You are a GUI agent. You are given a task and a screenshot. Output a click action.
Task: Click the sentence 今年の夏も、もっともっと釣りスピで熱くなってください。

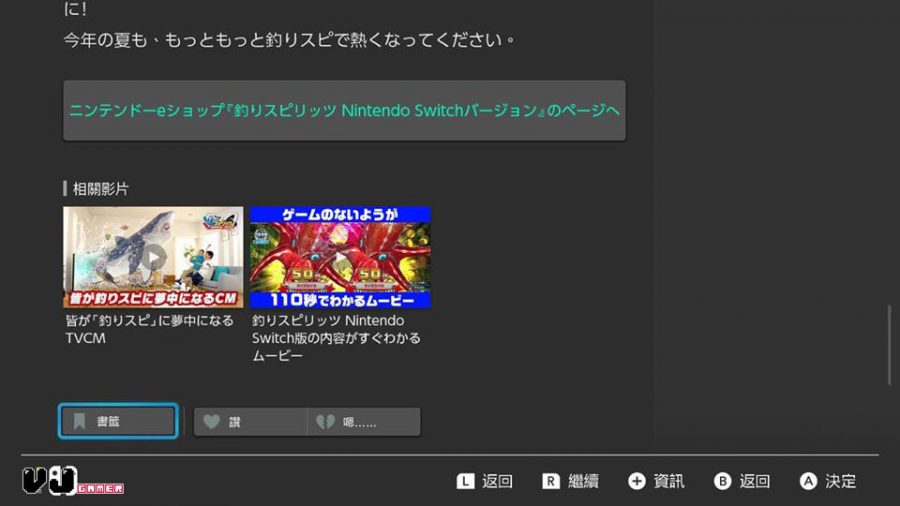point(289,40)
